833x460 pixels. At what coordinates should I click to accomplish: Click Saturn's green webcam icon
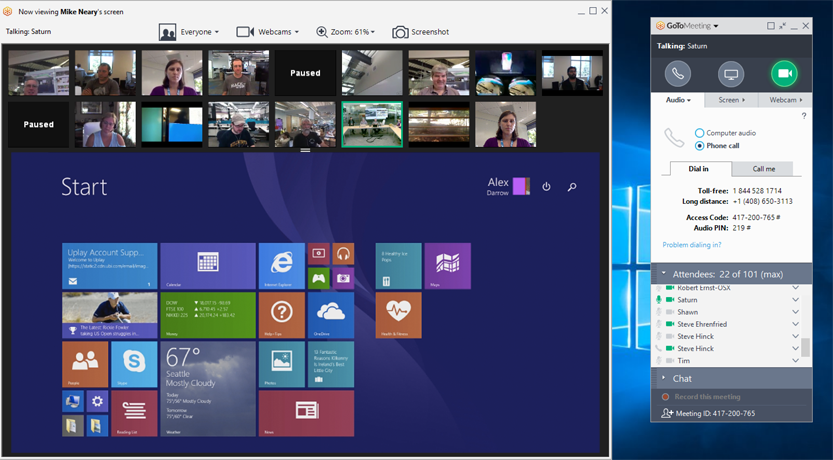pyautogui.click(x=670, y=300)
